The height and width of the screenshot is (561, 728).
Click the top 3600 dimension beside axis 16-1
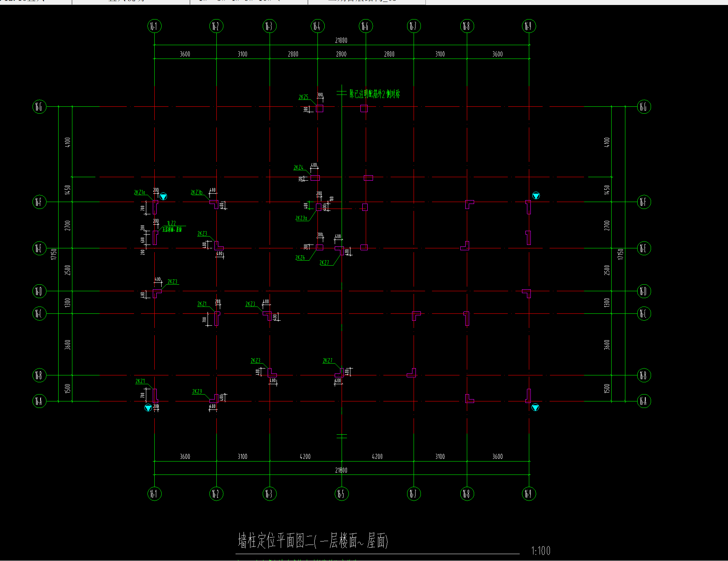click(185, 54)
